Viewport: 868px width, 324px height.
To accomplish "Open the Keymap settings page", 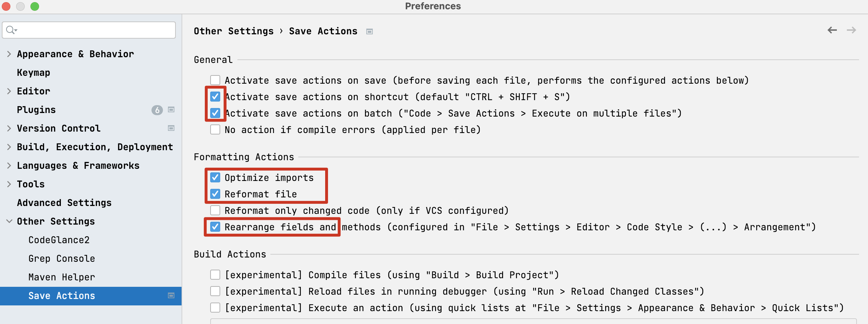I will click(x=34, y=73).
